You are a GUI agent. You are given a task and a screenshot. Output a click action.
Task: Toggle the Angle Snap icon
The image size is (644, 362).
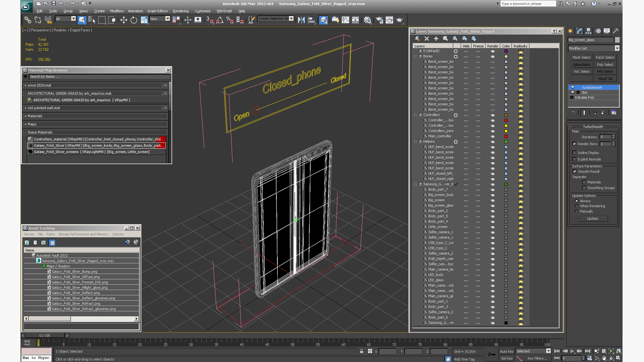pyautogui.click(x=220, y=20)
